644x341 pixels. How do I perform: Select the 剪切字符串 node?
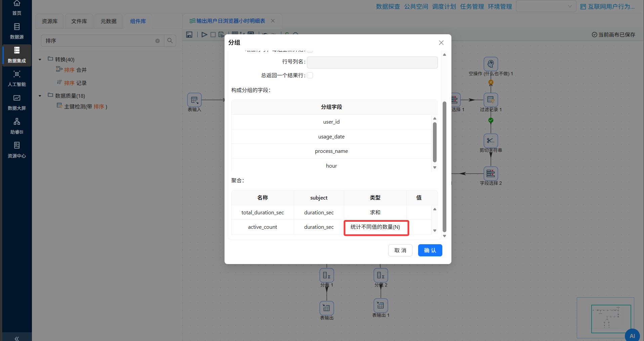(491, 140)
